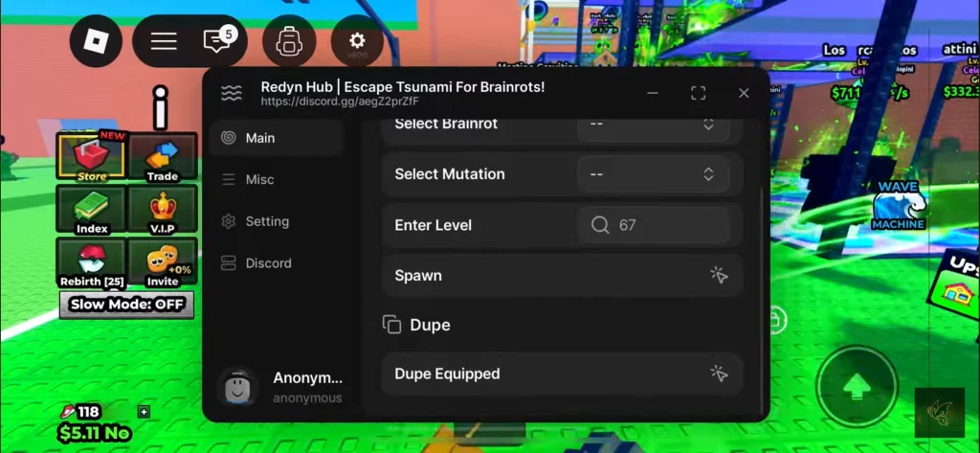Image resolution: width=980 pixels, height=453 pixels.
Task: Minimize the Redyn Hub window
Action: point(653,93)
